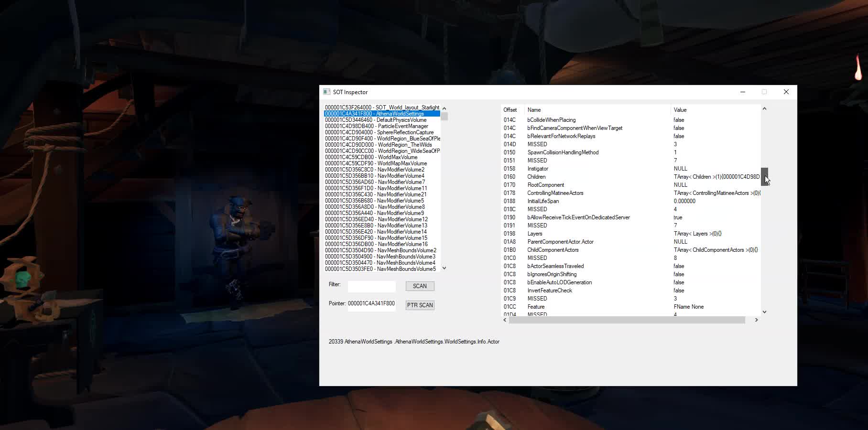The height and width of the screenshot is (430, 868).
Task: Close the SOT Inspector window
Action: point(786,92)
